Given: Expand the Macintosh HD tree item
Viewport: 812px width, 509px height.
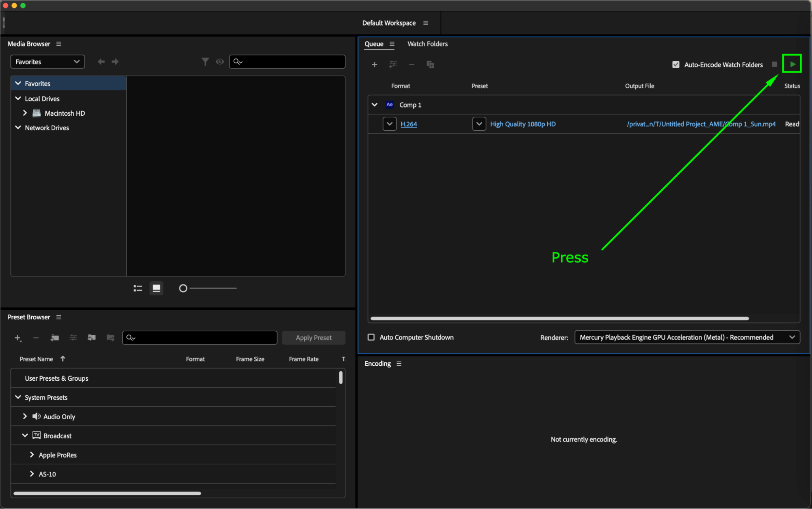Looking at the screenshot, I should click(25, 113).
